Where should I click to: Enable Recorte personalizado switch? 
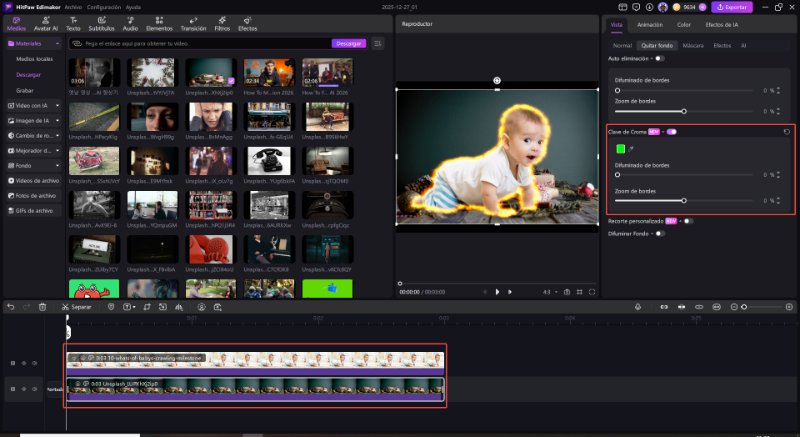pos(688,221)
